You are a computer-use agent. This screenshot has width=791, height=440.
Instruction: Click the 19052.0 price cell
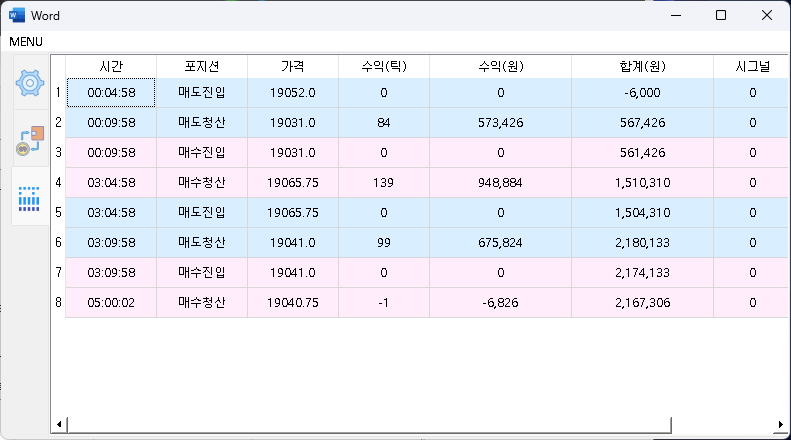292,93
